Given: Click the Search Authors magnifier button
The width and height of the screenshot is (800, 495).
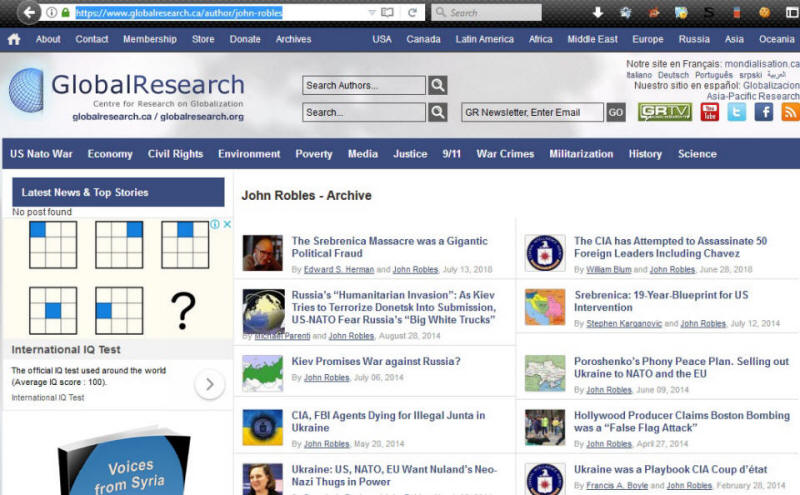Looking at the screenshot, I should coord(438,86).
